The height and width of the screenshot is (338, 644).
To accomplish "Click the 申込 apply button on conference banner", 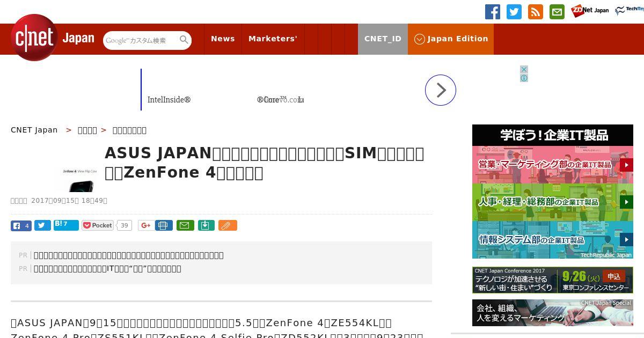I will tap(613, 276).
